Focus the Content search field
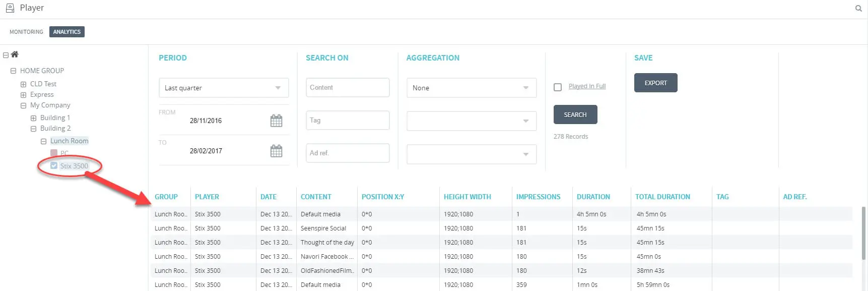This screenshot has height=291, width=868. tap(348, 87)
